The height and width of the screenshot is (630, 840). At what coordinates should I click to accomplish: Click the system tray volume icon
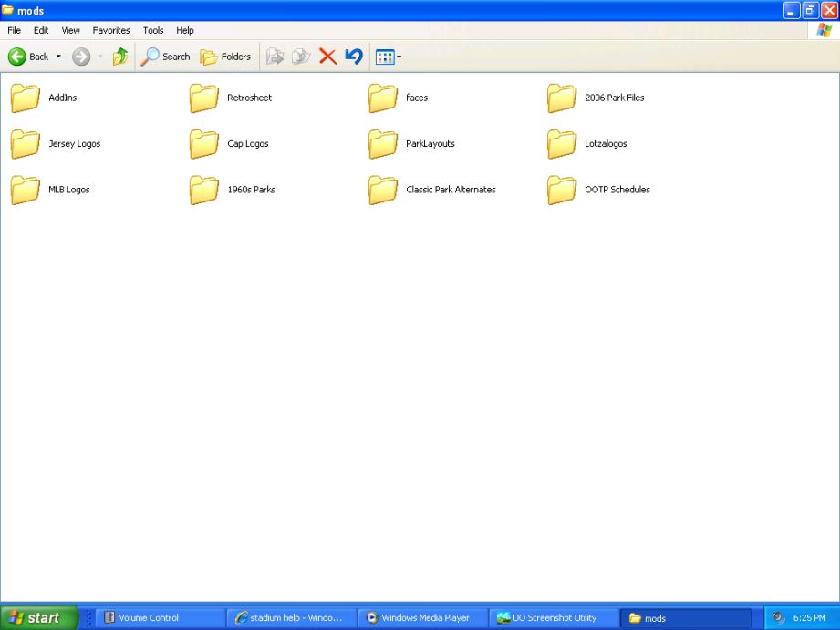[x=778, y=617]
